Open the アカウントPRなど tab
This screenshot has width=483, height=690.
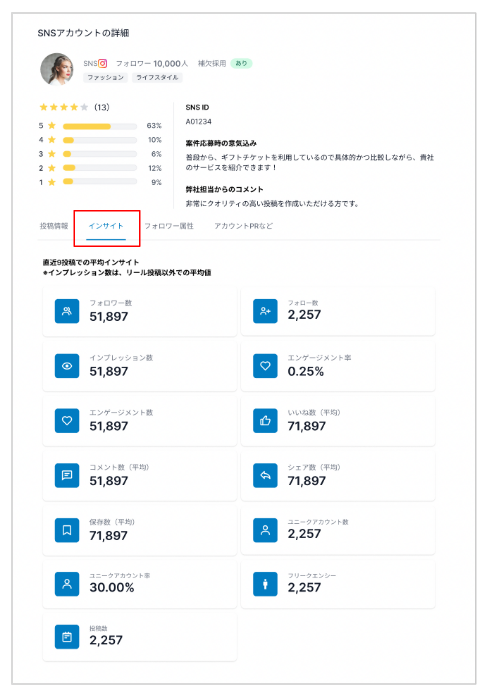click(x=243, y=226)
